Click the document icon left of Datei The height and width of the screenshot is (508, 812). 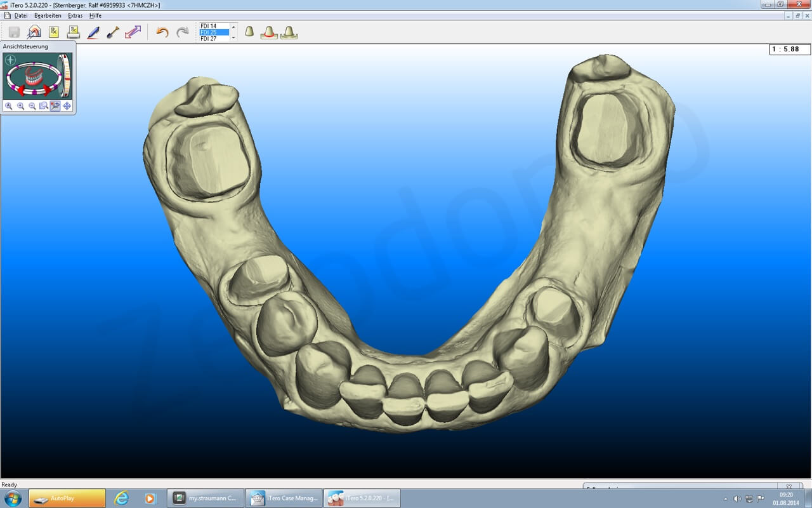[7, 15]
